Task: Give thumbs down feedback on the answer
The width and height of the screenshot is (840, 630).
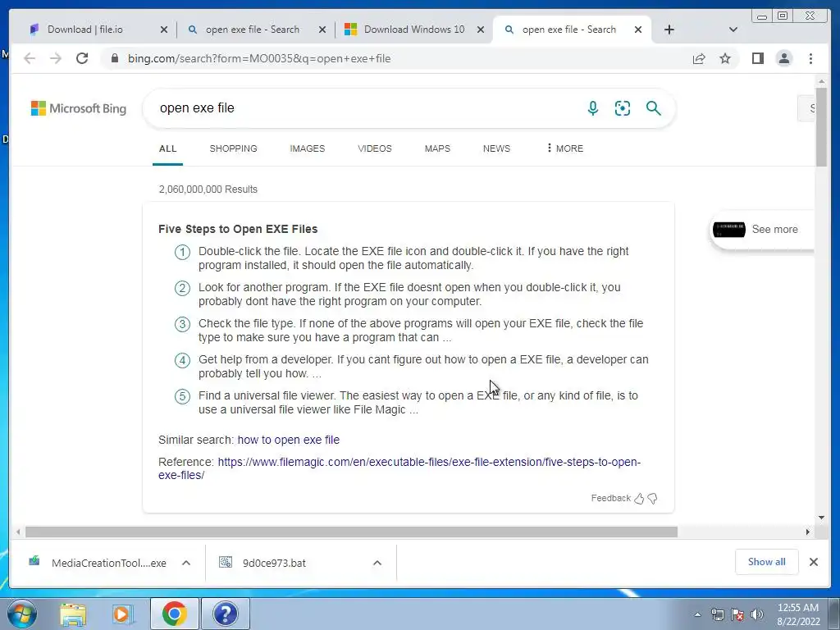Action: (x=652, y=499)
